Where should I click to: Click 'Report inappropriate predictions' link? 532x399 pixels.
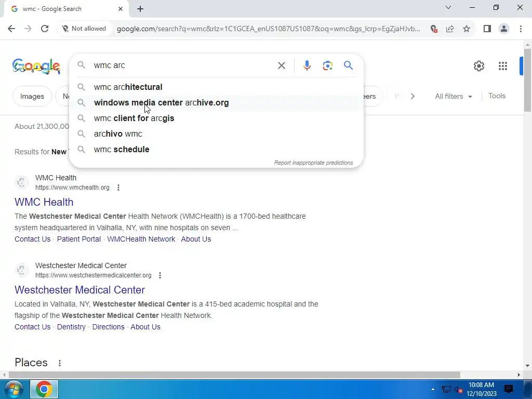pyautogui.click(x=313, y=163)
